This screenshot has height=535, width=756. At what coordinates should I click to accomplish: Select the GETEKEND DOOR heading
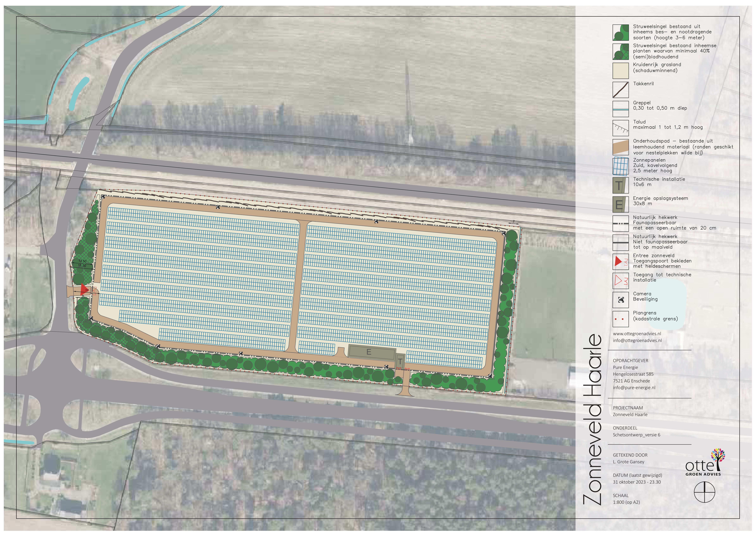click(630, 455)
